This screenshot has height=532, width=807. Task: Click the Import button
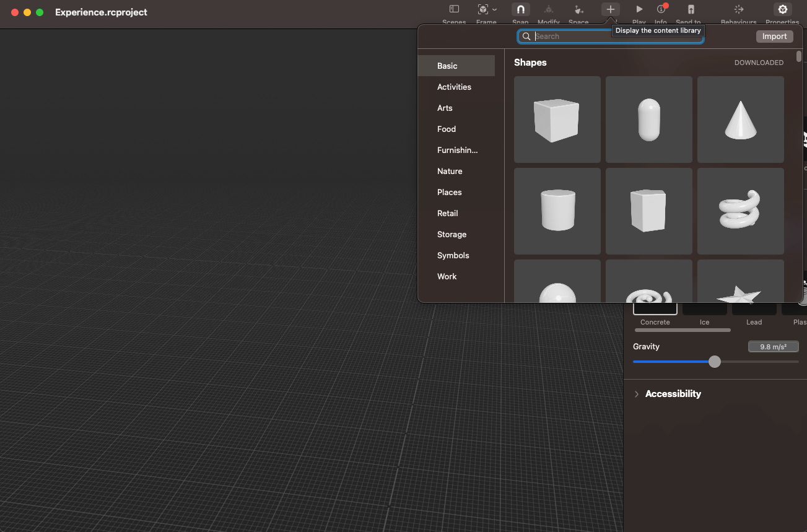tap(774, 37)
